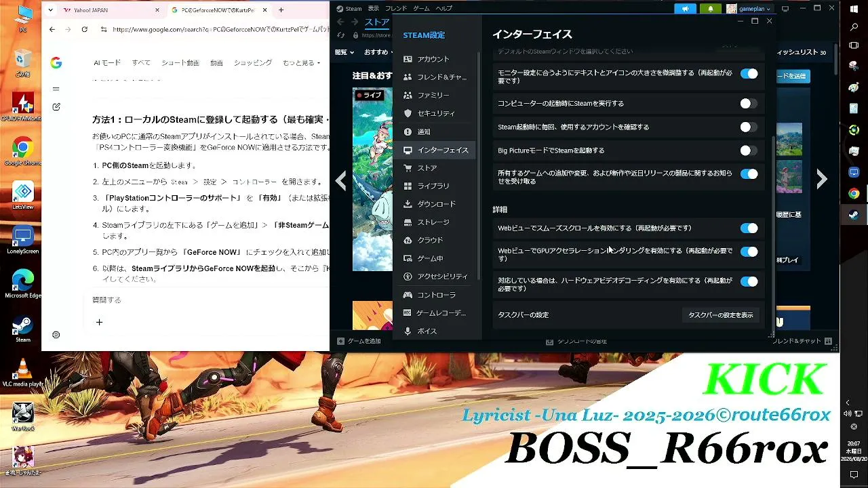The image size is (868, 488).
Task: Click the Chrome address bar
Action: (214, 30)
